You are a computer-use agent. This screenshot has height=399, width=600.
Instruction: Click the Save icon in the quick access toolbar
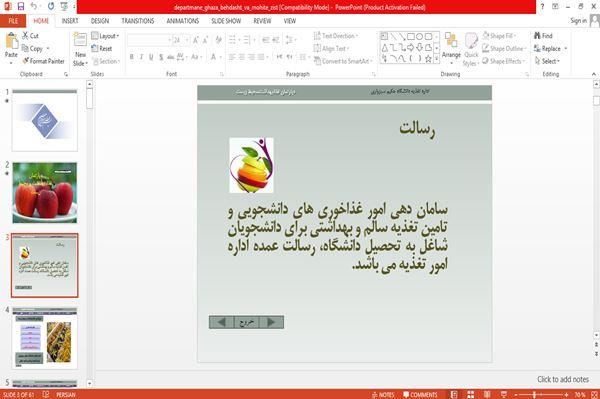pos(21,7)
